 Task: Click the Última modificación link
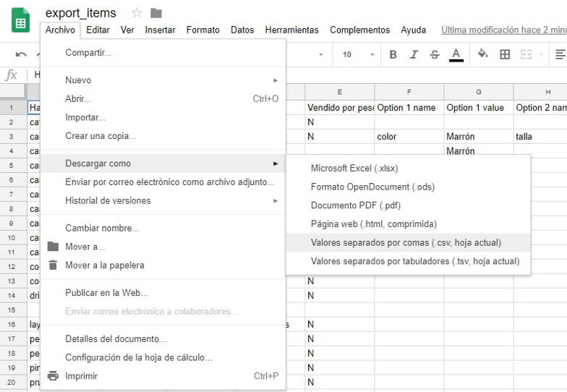(503, 30)
